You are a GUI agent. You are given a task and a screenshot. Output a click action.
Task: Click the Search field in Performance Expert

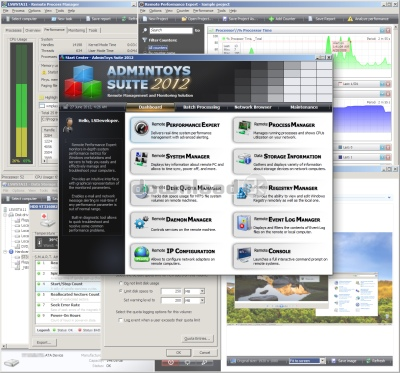171,30
